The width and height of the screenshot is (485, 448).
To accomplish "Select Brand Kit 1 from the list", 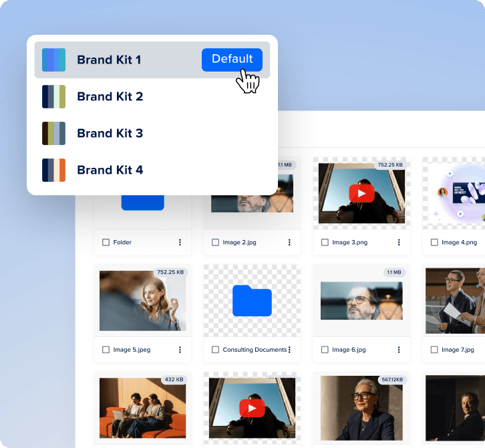I will pos(152,60).
